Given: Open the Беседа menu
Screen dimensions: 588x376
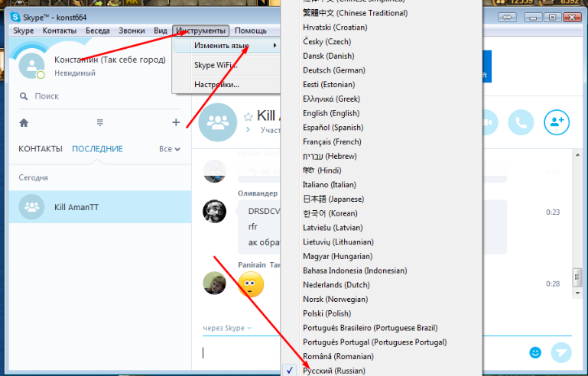Looking at the screenshot, I should tap(98, 31).
